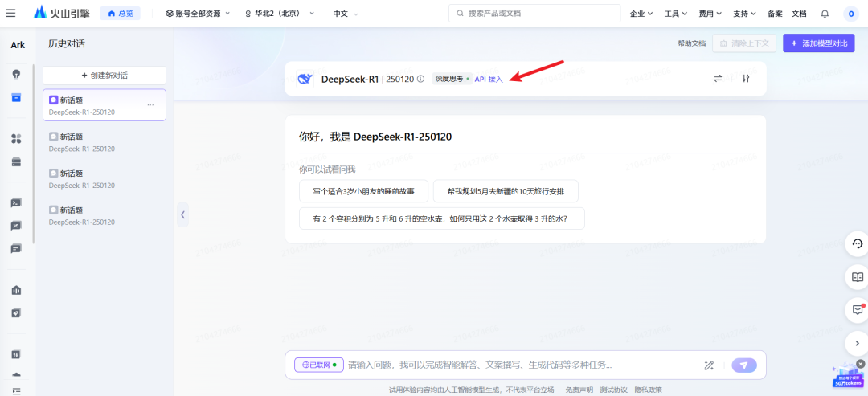Open the square pause-like sidebar icon
This screenshot has height=396, width=868.
tap(17, 354)
